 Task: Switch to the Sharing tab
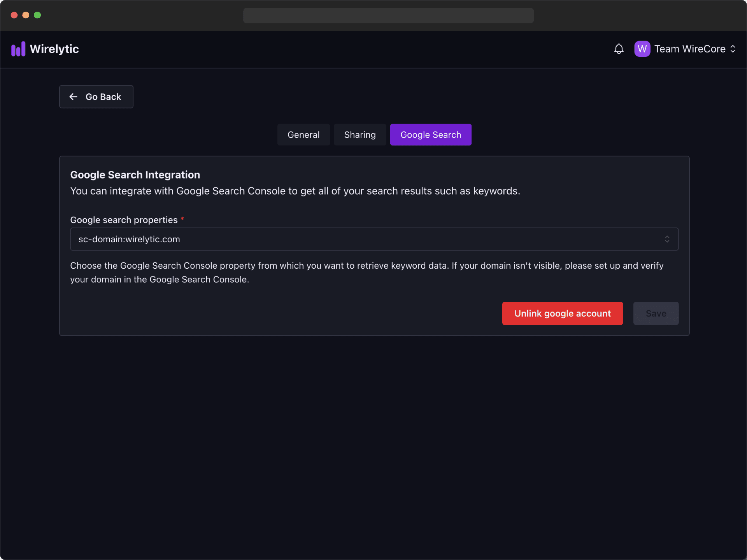[359, 134]
